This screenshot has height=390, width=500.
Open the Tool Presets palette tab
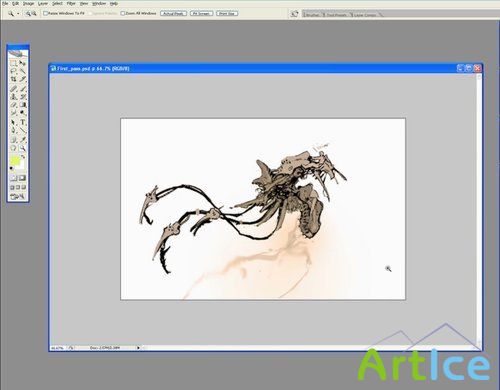coord(336,15)
